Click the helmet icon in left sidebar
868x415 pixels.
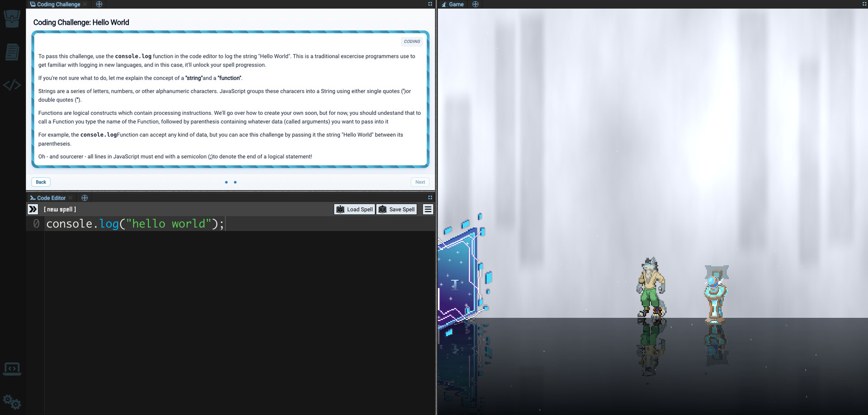click(x=12, y=19)
